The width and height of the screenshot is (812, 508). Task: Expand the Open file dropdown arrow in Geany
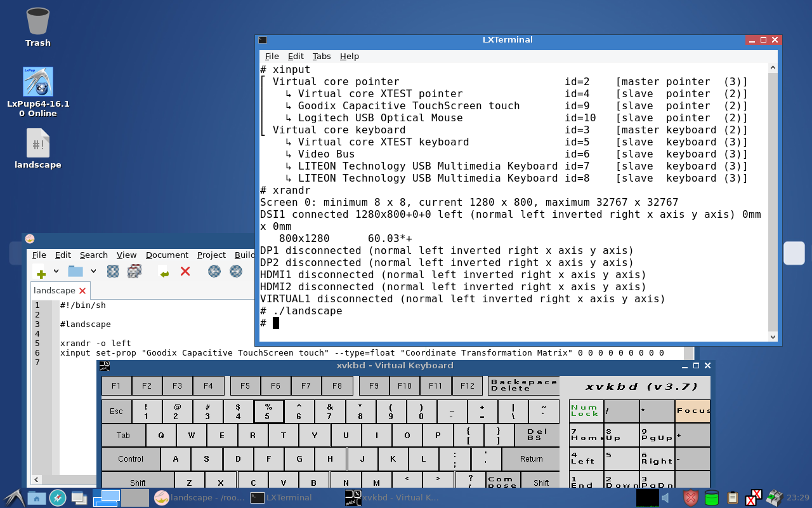coord(93,271)
